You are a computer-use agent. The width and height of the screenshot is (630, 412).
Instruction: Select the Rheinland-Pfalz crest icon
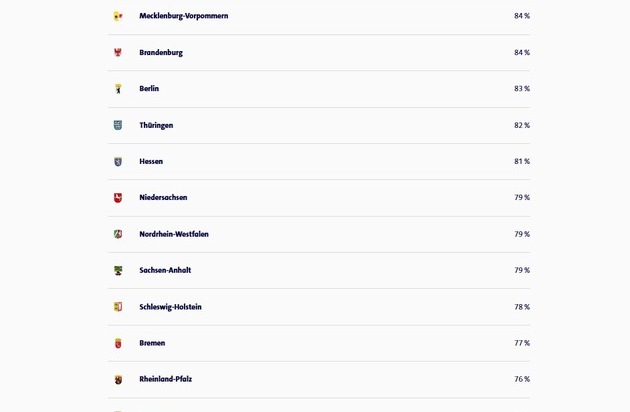pyautogui.click(x=118, y=379)
